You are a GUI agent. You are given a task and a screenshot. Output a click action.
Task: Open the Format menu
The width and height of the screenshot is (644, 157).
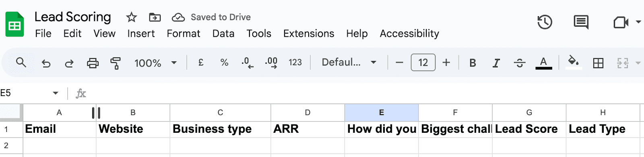tap(184, 33)
